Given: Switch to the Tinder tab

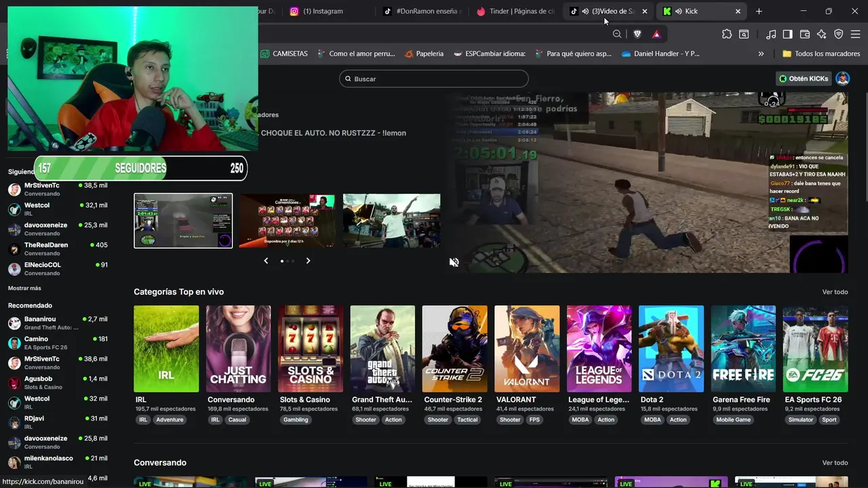Looking at the screenshot, I should (x=515, y=11).
